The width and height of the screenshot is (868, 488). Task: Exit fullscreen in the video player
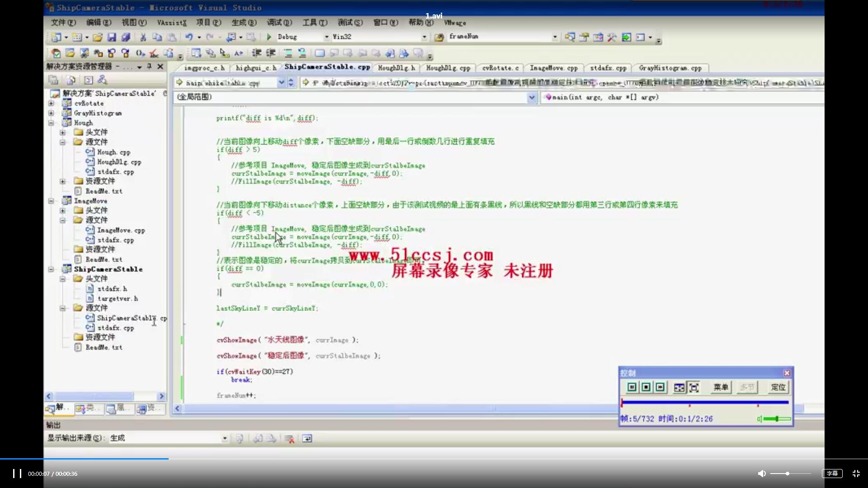click(x=856, y=474)
